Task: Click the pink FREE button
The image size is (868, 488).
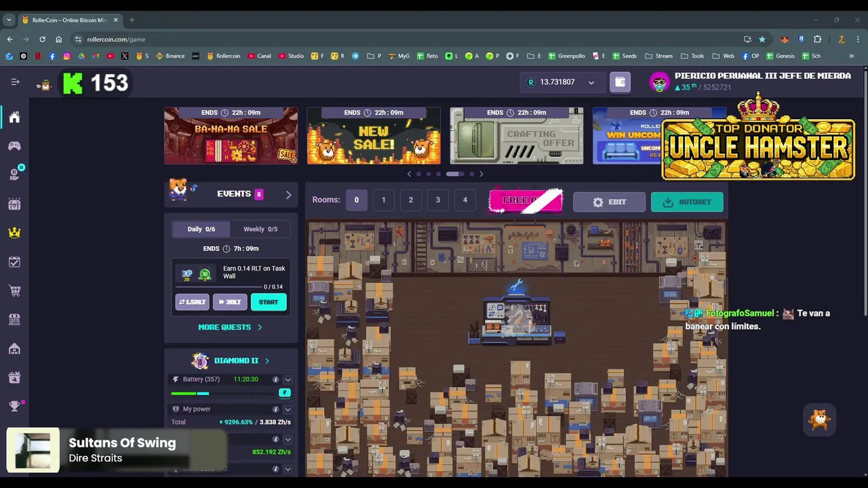Action: (x=526, y=201)
